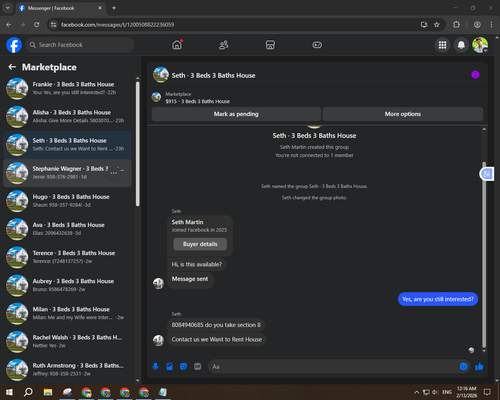The image size is (500, 400).
Task: Click Buyer details button
Action: [x=200, y=244]
